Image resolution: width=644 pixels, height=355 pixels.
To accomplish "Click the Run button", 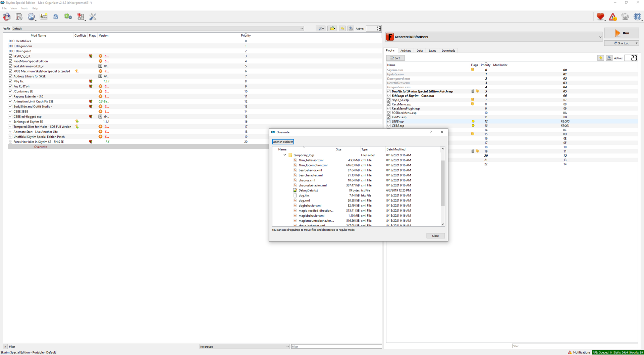I will (x=622, y=33).
